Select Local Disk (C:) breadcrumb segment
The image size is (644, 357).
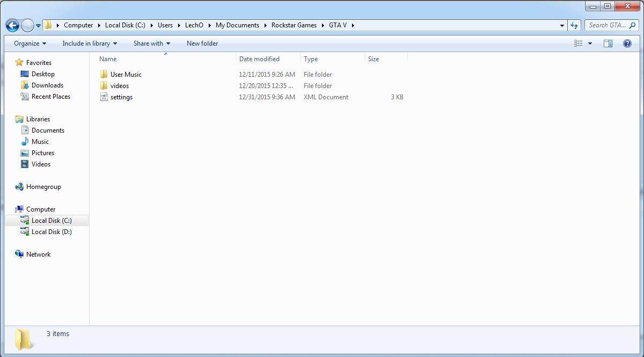[125, 25]
